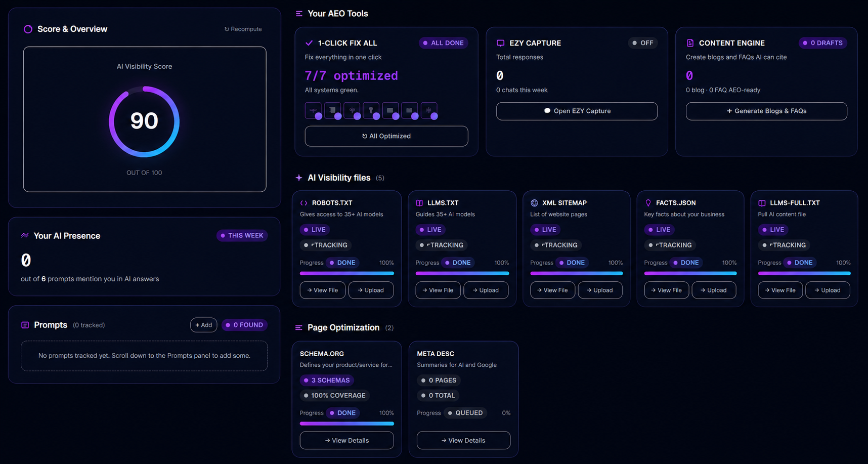The width and height of the screenshot is (868, 464).
Task: Click the book icon on LLMS-FULL.TXT card
Action: coord(762,203)
